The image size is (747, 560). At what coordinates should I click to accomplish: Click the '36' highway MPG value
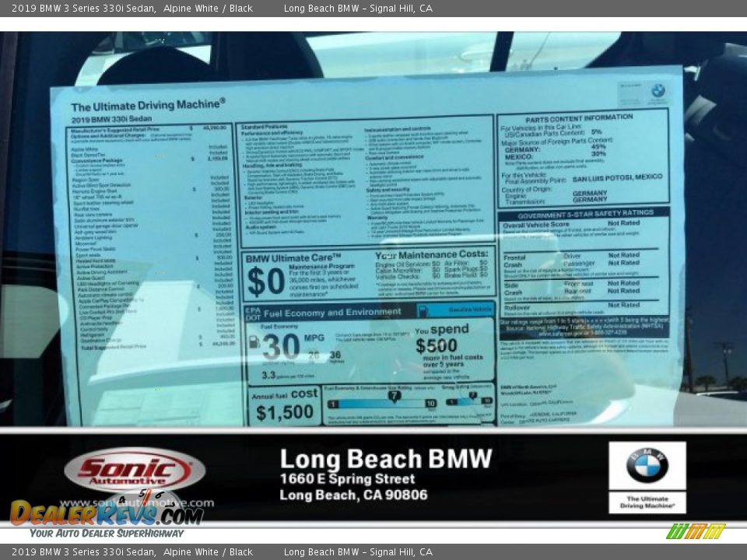pyautogui.click(x=335, y=355)
